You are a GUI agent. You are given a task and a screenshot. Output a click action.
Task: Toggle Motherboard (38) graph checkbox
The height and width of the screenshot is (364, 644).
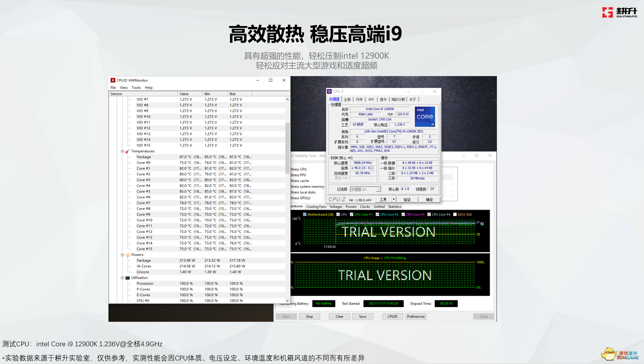[305, 214]
